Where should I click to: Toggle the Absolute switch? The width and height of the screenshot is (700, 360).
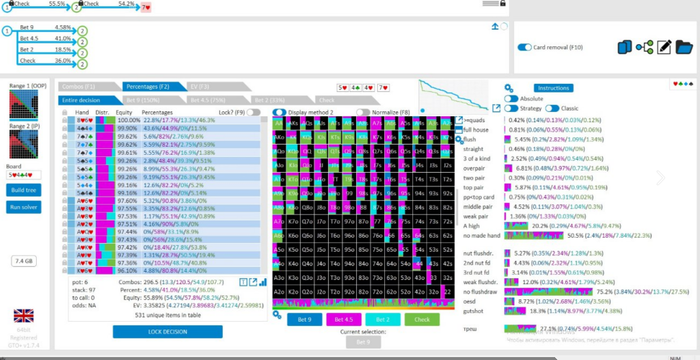[511, 99]
